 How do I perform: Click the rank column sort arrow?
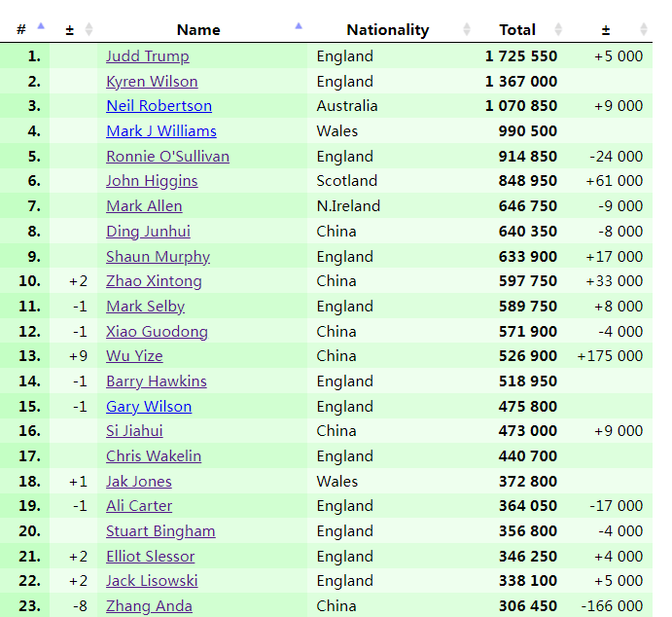tap(41, 26)
